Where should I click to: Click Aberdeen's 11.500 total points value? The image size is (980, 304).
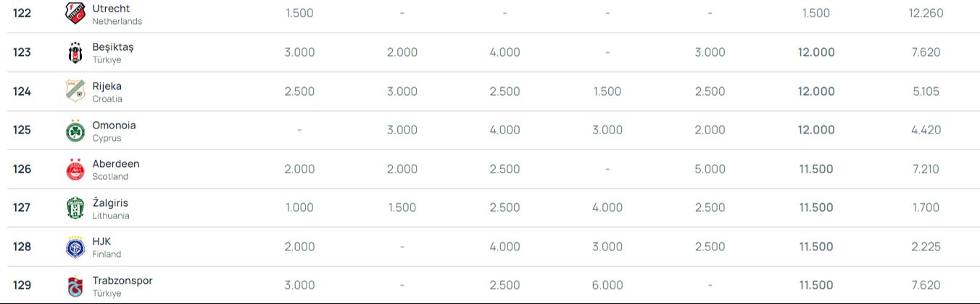pyautogui.click(x=816, y=169)
